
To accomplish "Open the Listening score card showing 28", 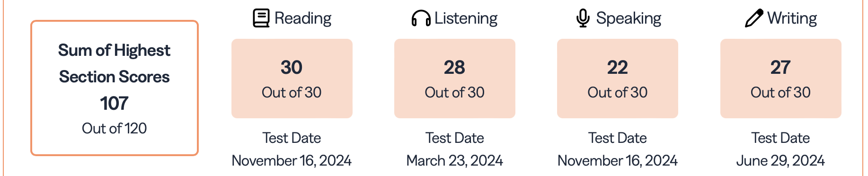I will pos(455,79).
